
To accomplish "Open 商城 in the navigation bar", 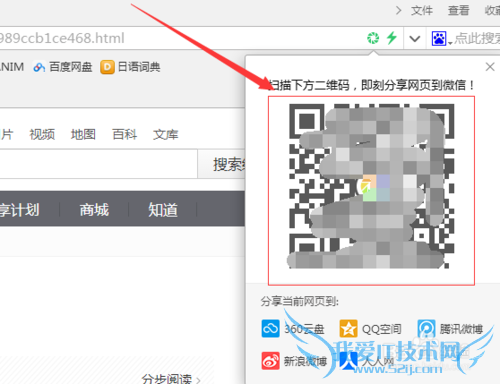I will [94, 210].
